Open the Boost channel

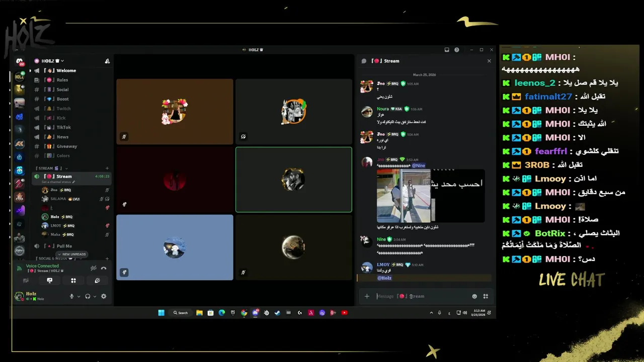coord(71,99)
